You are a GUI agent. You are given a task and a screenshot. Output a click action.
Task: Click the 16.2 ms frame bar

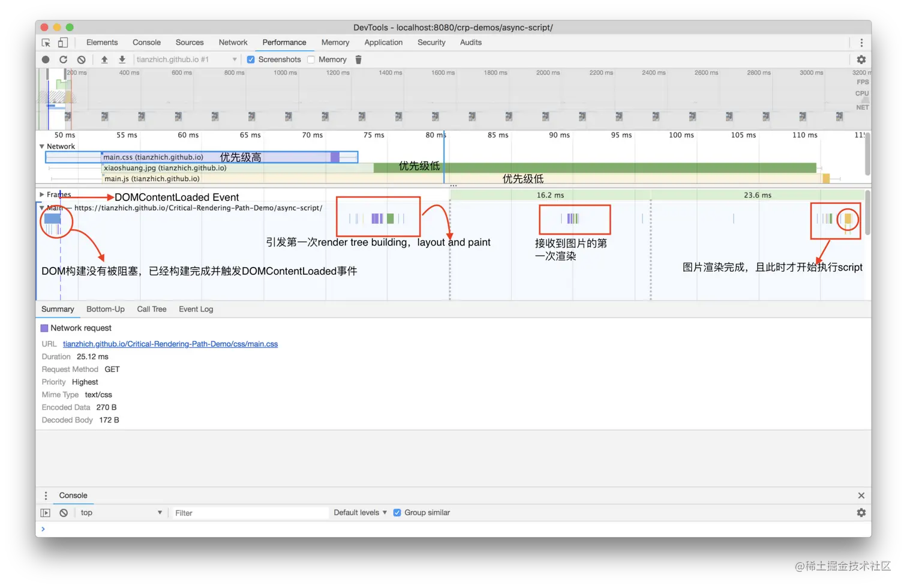click(550, 195)
